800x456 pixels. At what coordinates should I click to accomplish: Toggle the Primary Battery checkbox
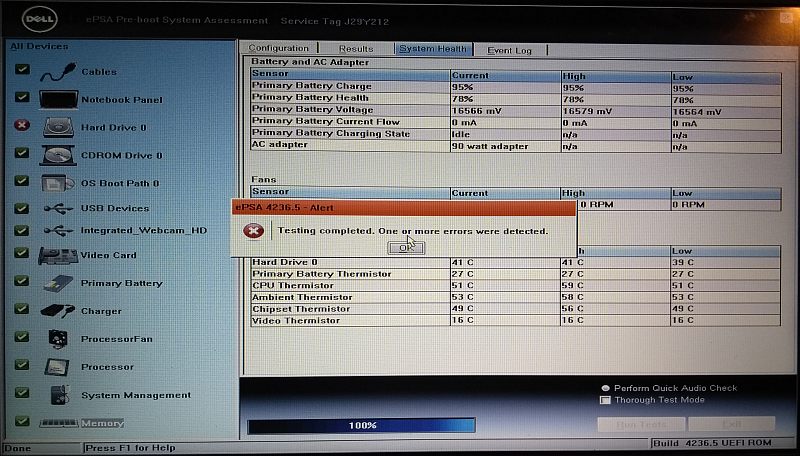pyautogui.click(x=22, y=281)
